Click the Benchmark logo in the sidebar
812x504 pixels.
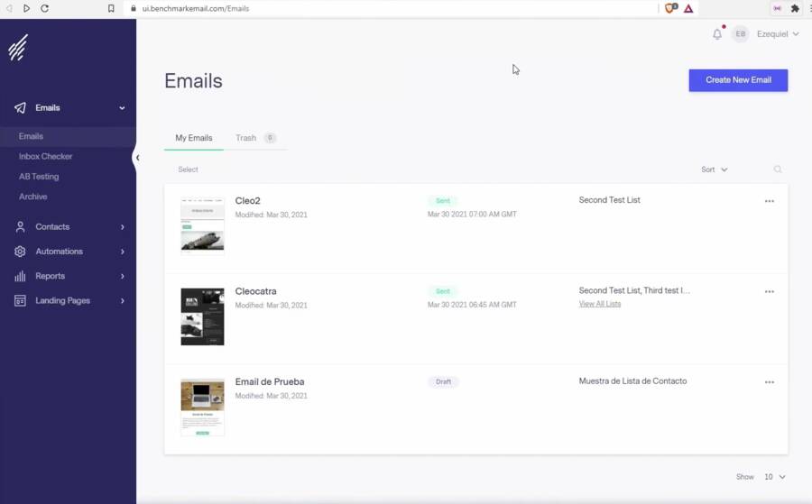coord(18,48)
